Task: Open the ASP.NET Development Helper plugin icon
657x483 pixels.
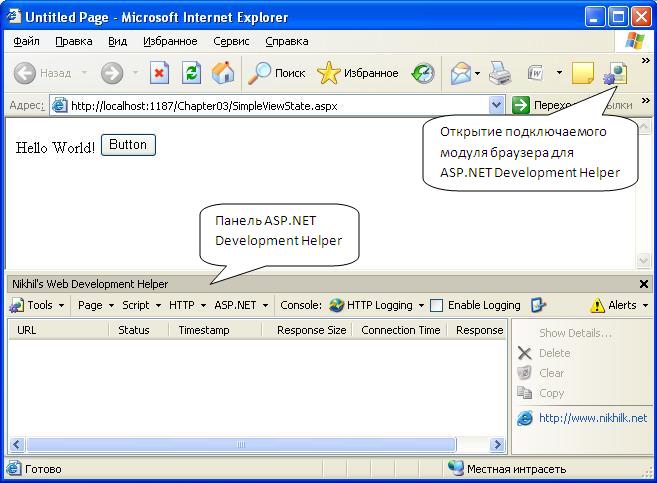Action: [616, 73]
